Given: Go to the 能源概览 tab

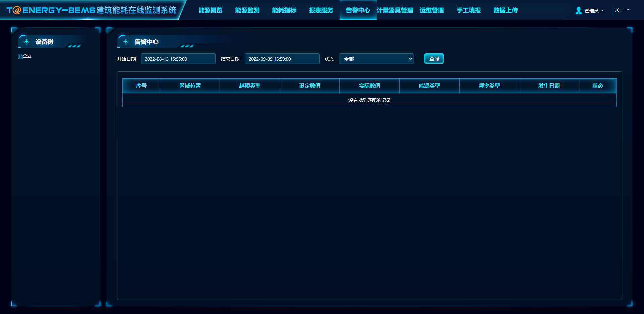Looking at the screenshot, I should click(210, 10).
